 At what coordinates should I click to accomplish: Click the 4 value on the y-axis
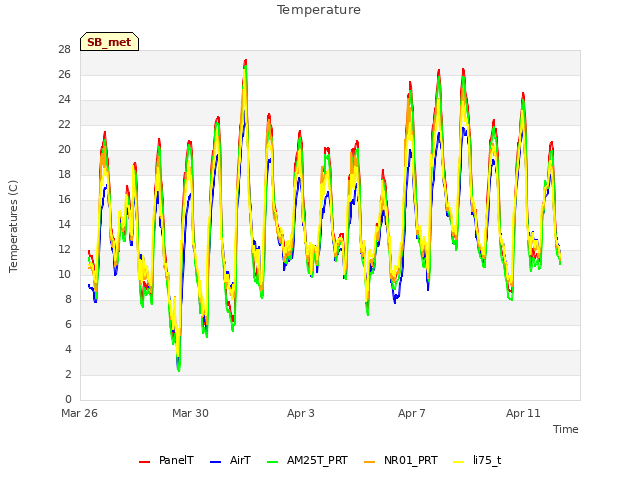pyautogui.click(x=68, y=349)
